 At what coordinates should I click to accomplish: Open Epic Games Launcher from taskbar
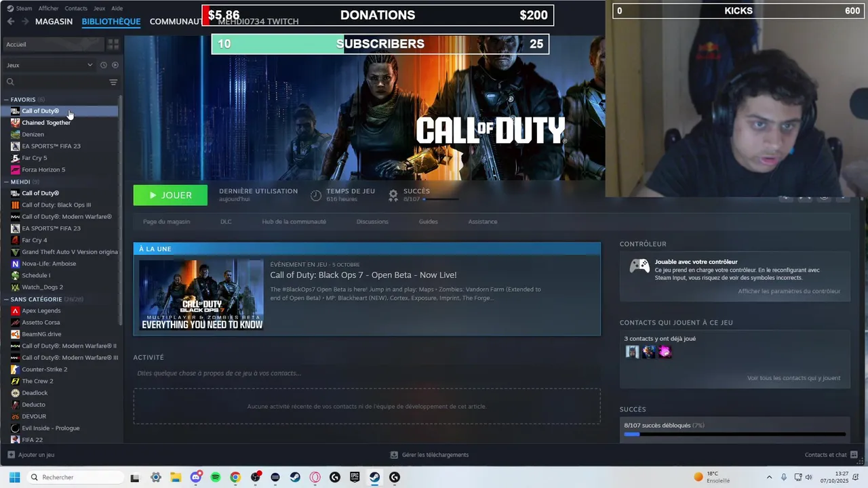click(355, 477)
